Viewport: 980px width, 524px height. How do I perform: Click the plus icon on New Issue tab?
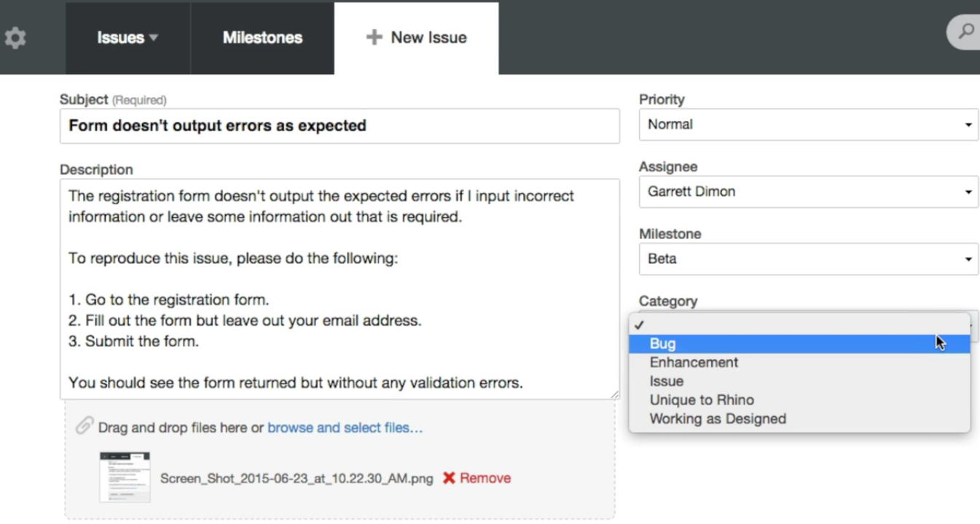pos(374,37)
